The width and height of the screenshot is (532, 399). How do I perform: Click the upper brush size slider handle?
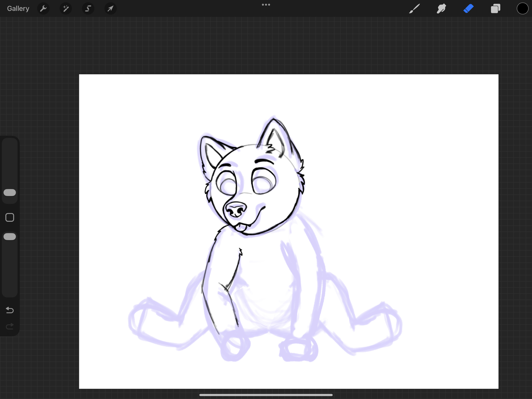coord(10,193)
